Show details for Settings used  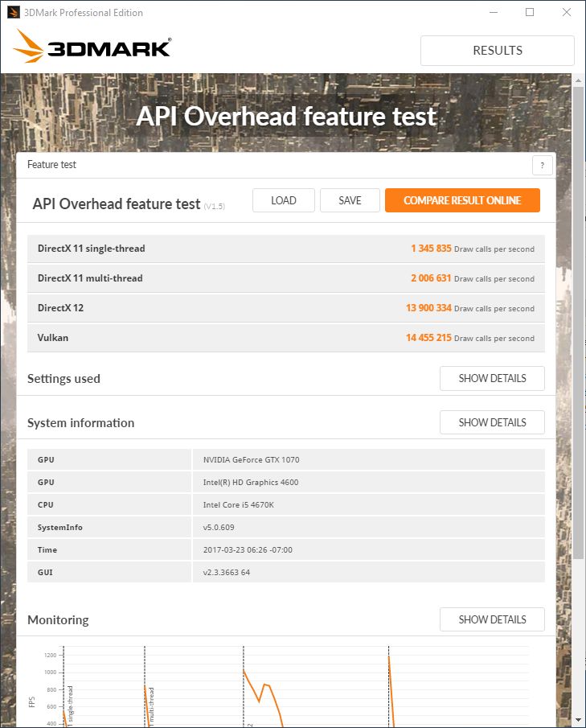(492, 378)
